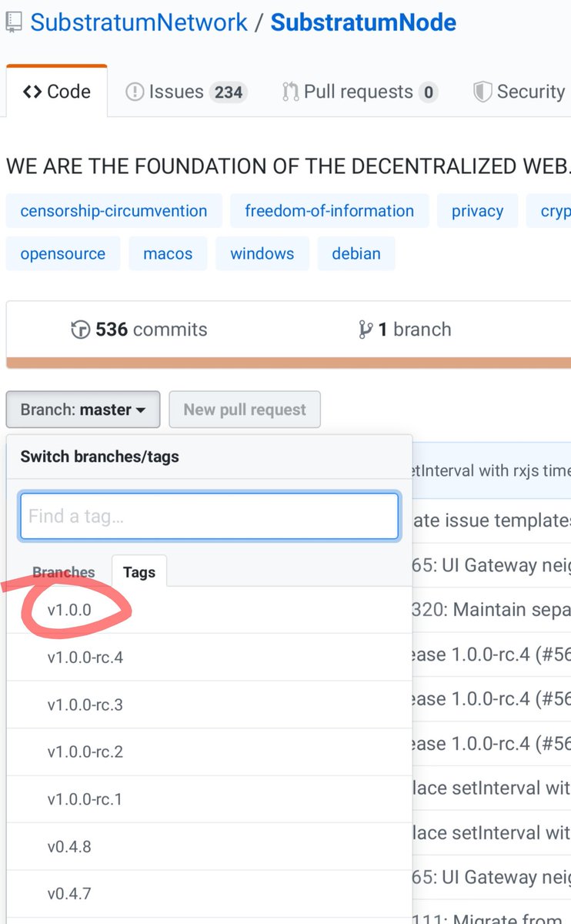Switch to the Branches tab in dropdown
This screenshot has width=571, height=924.
[x=64, y=572]
